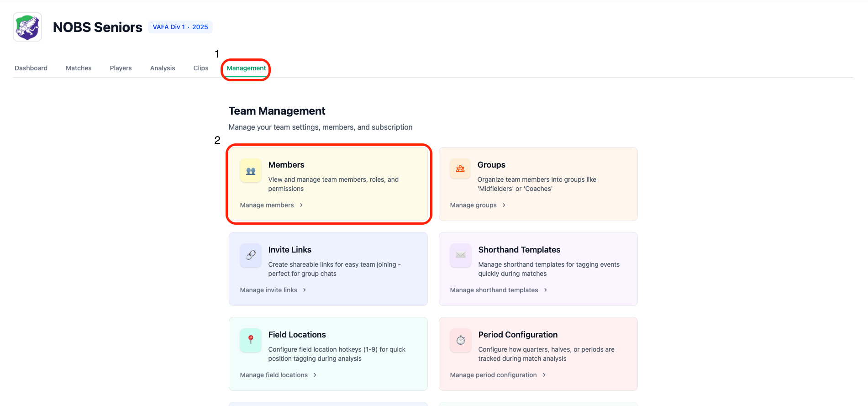Viewport: 868px width, 406px height.
Task: Click the Period Configuration stopwatch icon
Action: (x=460, y=340)
